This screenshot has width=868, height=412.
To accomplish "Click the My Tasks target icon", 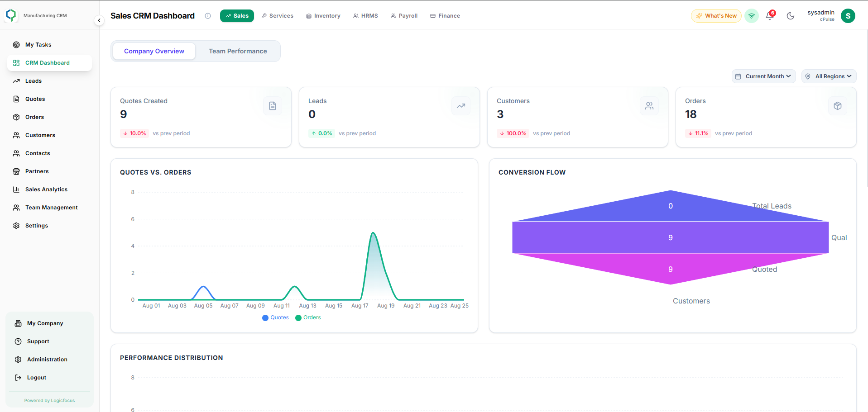I will (x=16, y=45).
